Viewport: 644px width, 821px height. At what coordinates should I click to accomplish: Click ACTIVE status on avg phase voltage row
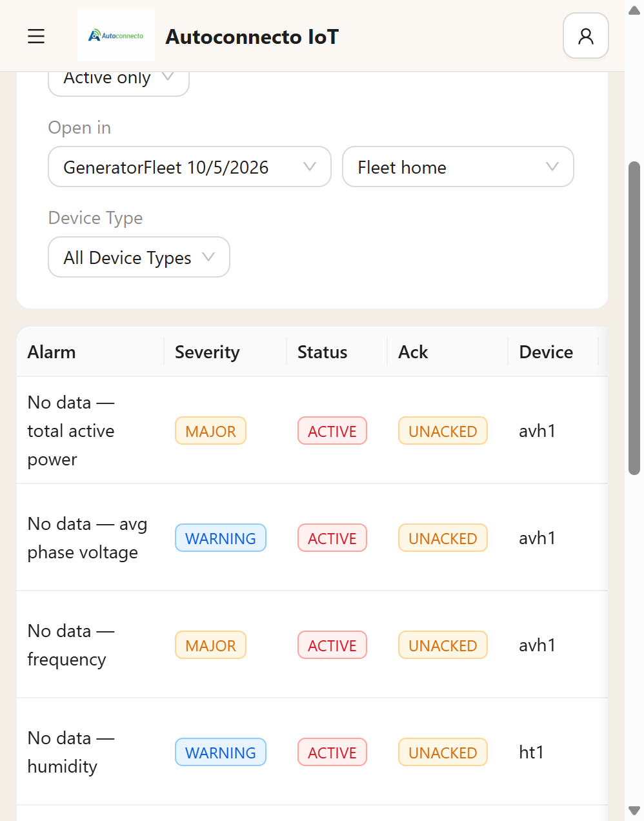click(332, 538)
